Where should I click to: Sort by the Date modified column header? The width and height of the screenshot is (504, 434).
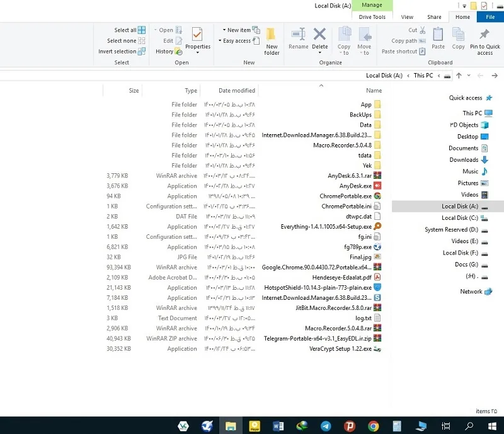(x=237, y=91)
